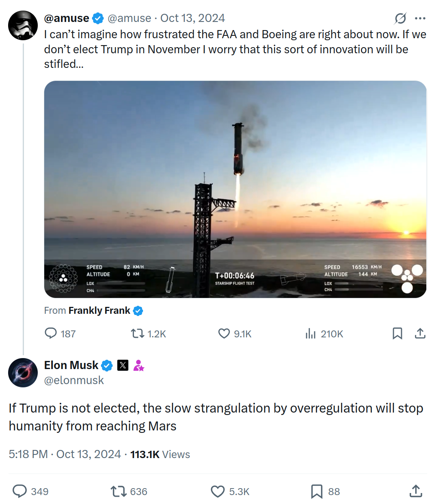Repost Elon Musk's post showing 636 reposts
This screenshot has width=434, height=504.
pos(129,491)
